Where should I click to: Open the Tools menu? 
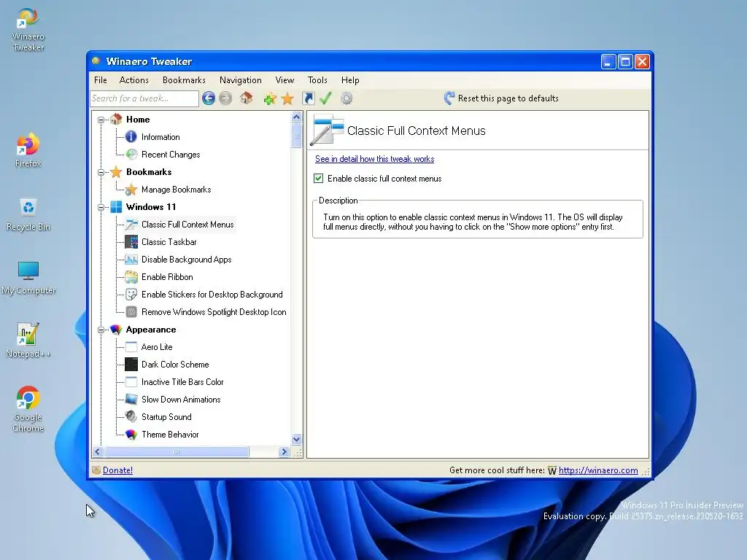point(317,80)
